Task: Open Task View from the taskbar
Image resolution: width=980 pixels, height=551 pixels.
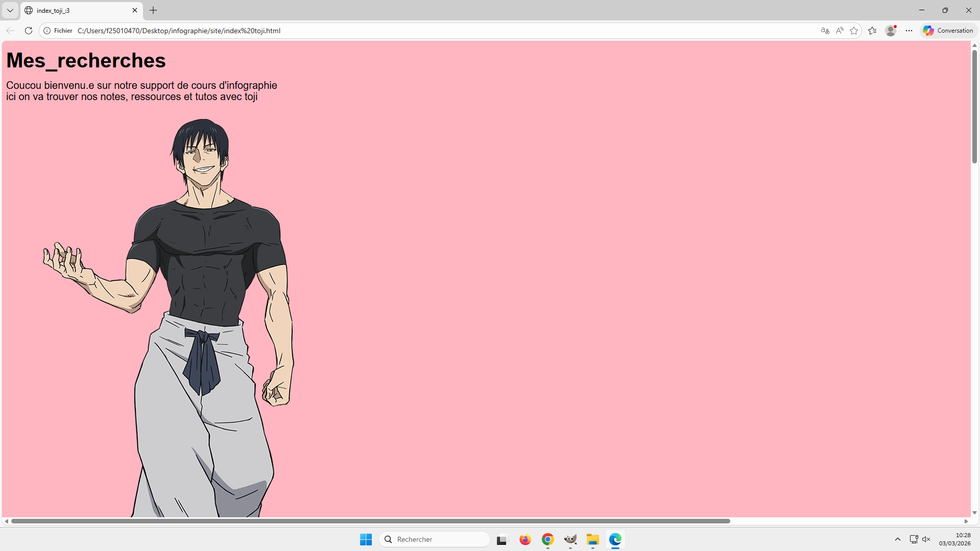Action: point(503,539)
